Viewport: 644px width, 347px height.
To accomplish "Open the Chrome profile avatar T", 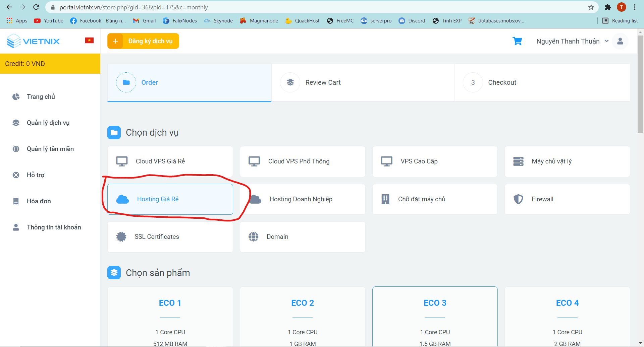I will [x=622, y=7].
